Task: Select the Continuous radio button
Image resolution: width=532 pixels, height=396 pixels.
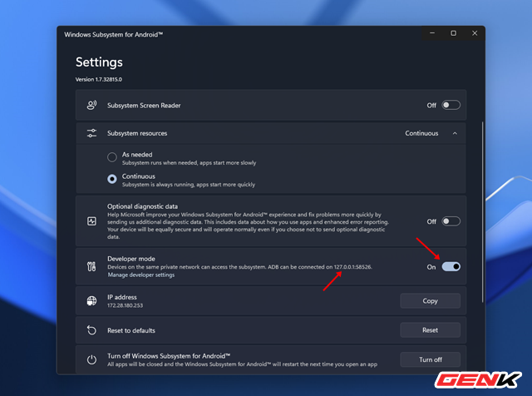Action: coord(112,179)
